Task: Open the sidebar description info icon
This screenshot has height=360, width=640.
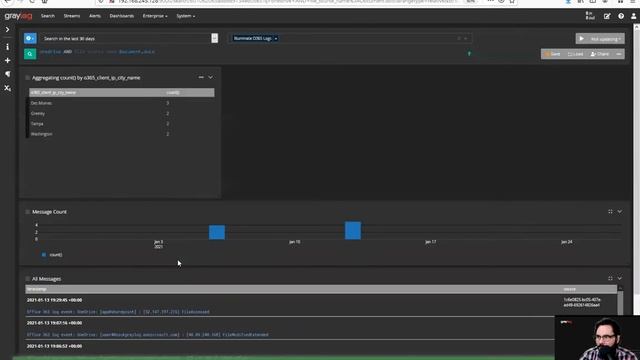Action: 7,47
